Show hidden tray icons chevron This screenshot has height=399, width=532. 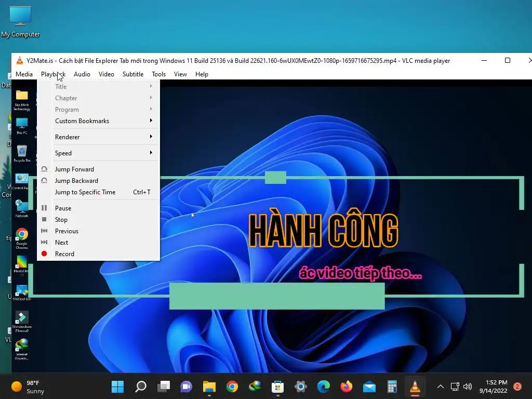(441, 387)
